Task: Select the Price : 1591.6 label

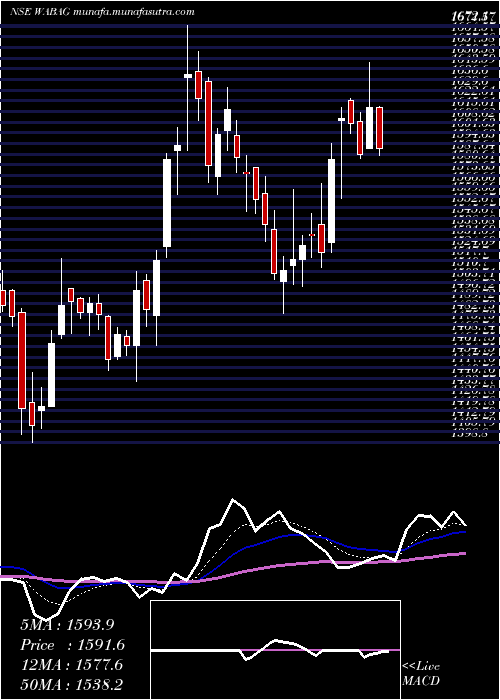Action: (73, 645)
